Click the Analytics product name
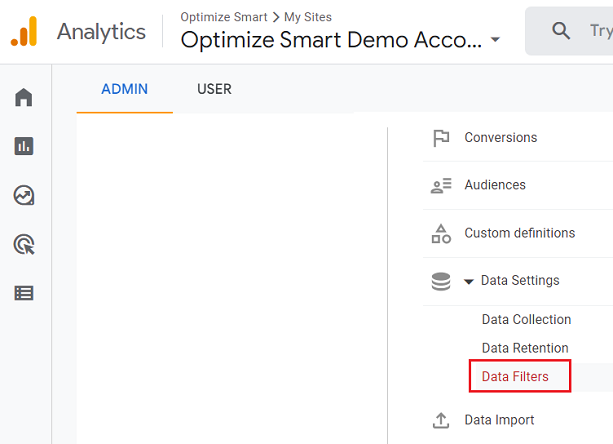The image size is (613, 444). pos(101,32)
